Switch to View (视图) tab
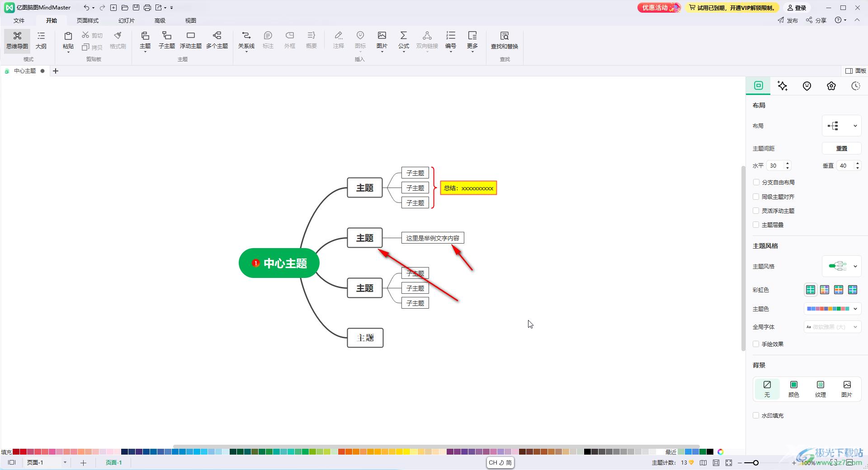The image size is (868, 470). 191,20
